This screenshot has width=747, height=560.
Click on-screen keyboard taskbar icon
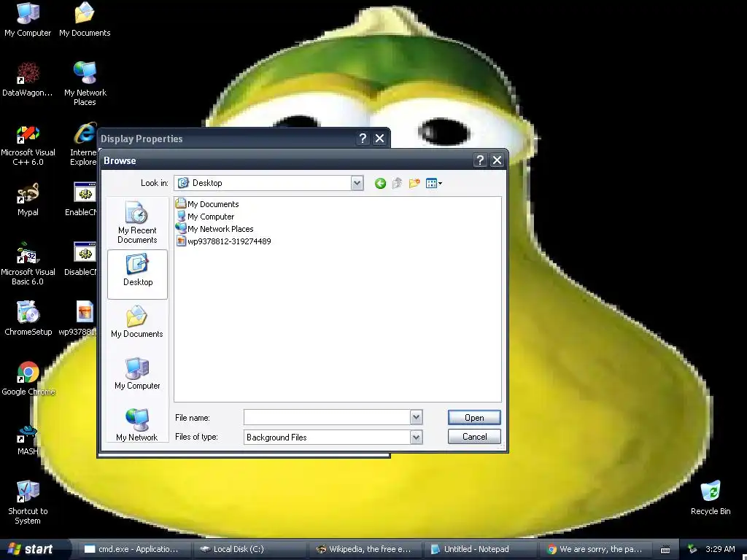coord(665,549)
